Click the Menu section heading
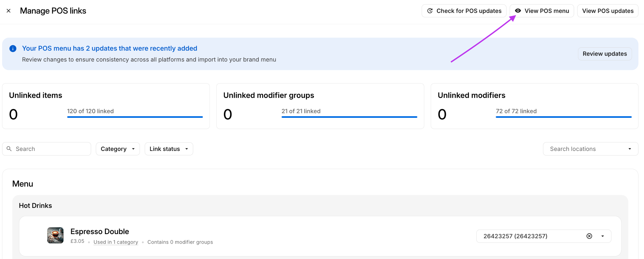 [x=23, y=184]
